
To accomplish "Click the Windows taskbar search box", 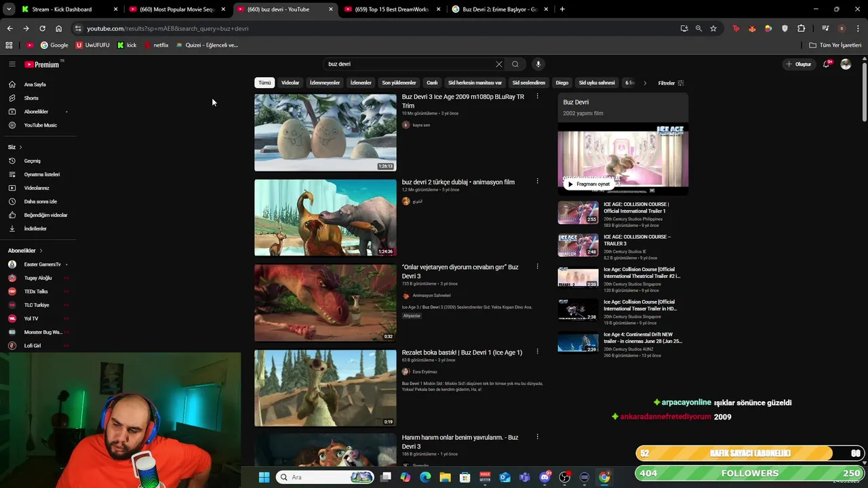I will (326, 477).
